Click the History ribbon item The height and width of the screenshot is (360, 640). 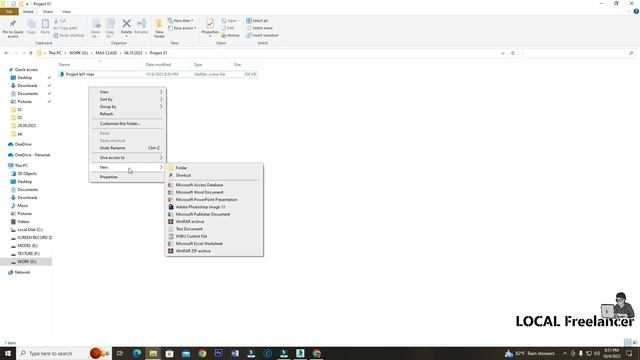pyautogui.click(x=230, y=36)
